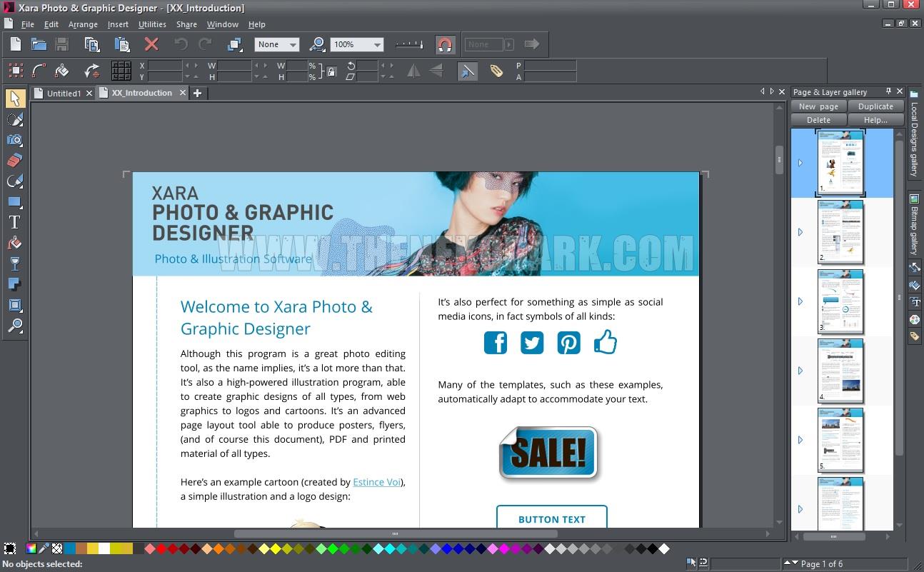Click the Help... button in Page gallery
The height and width of the screenshot is (572, 924).
point(875,120)
